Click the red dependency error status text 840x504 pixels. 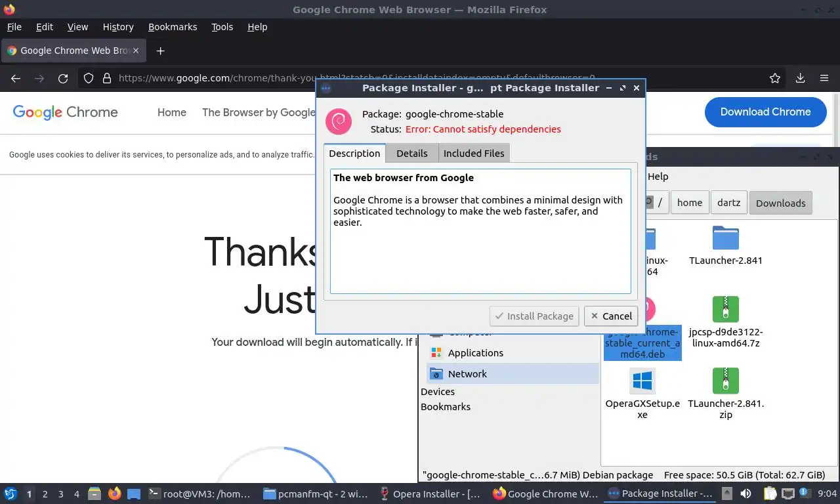[483, 129]
